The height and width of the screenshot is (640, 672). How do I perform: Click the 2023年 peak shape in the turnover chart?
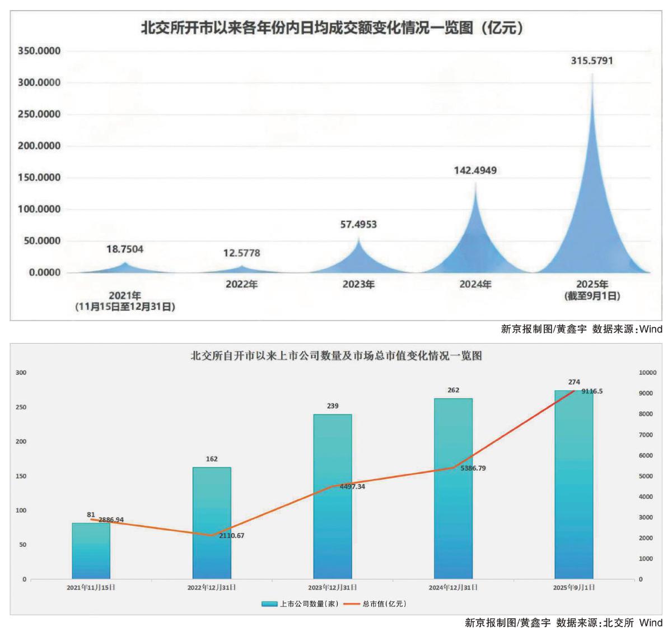point(358,259)
